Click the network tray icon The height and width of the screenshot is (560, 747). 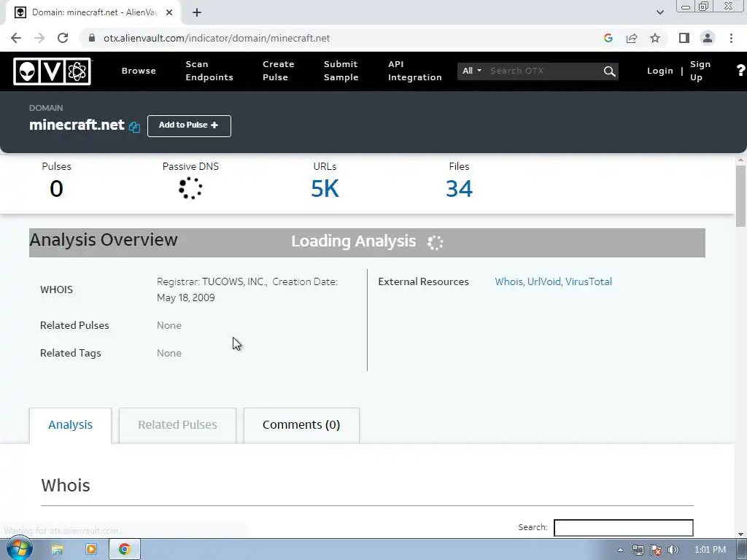(638, 550)
